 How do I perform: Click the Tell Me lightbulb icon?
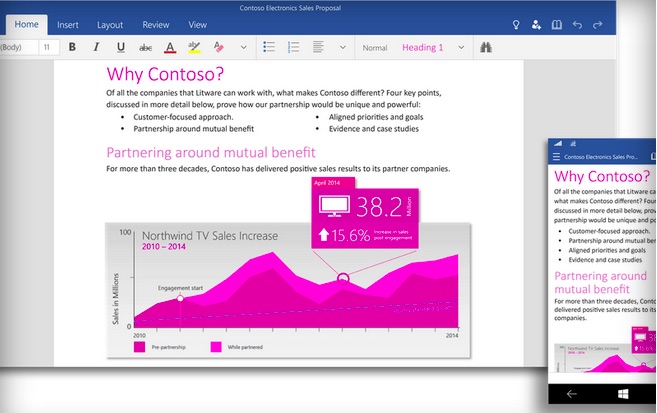[x=516, y=24]
